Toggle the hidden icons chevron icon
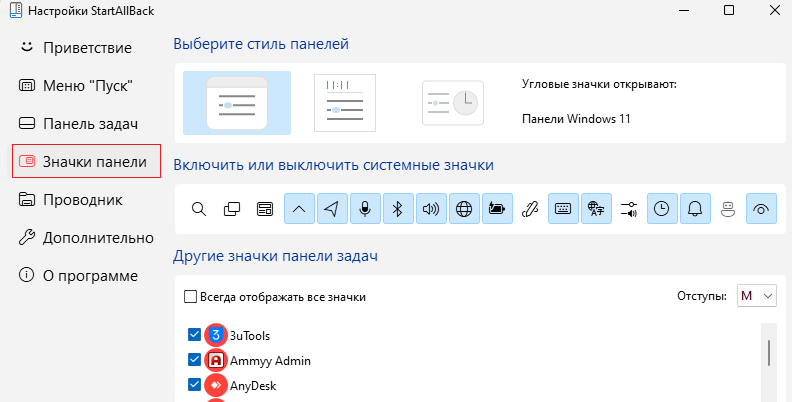The height and width of the screenshot is (402, 792). coord(300,209)
